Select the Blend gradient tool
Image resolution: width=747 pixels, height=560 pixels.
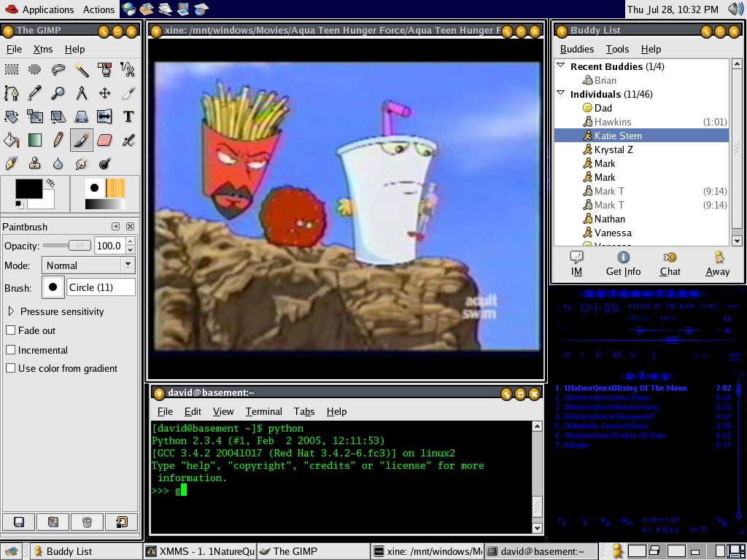(x=35, y=140)
